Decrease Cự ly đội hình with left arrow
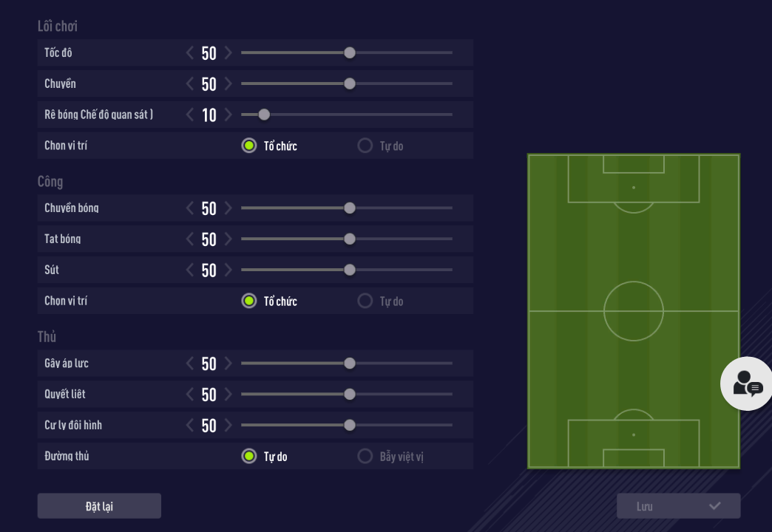 (x=190, y=425)
